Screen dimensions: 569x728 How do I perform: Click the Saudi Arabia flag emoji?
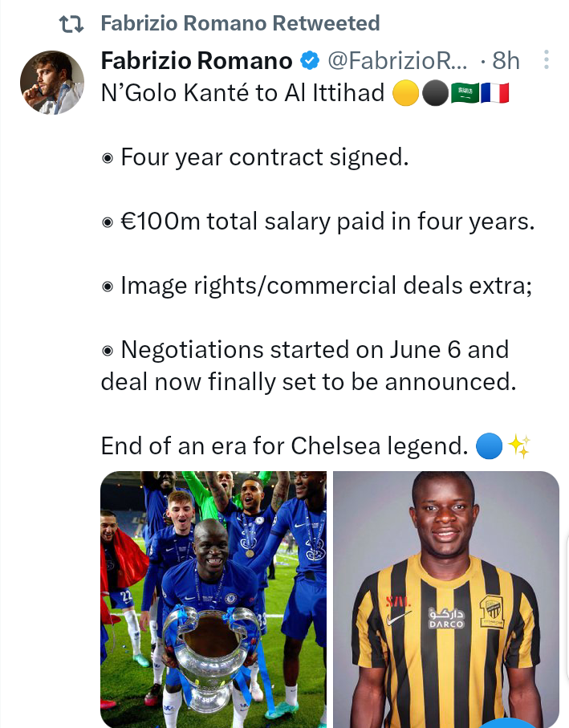point(463,94)
